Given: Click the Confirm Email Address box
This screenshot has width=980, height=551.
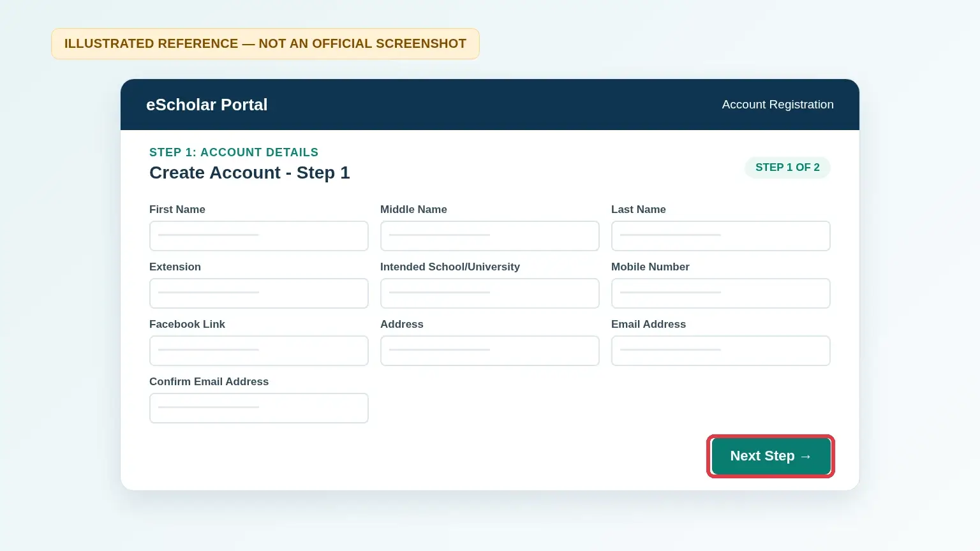Looking at the screenshot, I should coord(259,408).
